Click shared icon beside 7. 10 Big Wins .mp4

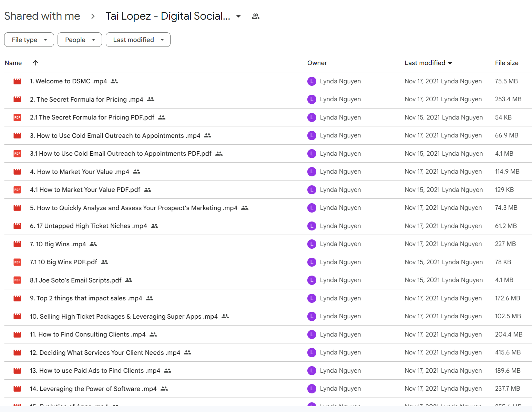click(93, 244)
